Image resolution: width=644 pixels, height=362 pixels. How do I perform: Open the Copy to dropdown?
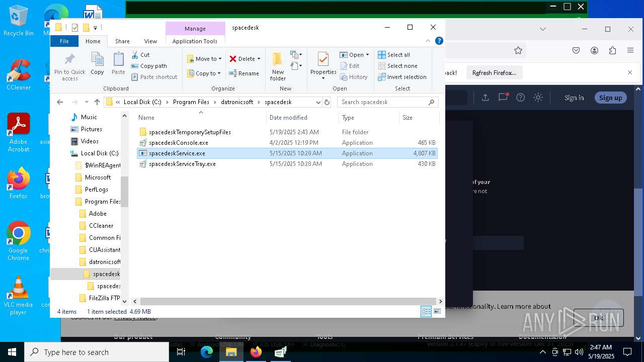(204, 73)
